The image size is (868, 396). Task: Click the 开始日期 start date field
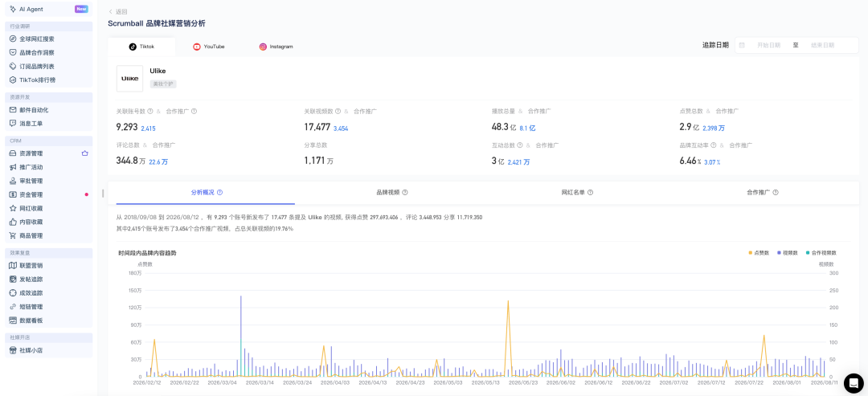tap(768, 45)
